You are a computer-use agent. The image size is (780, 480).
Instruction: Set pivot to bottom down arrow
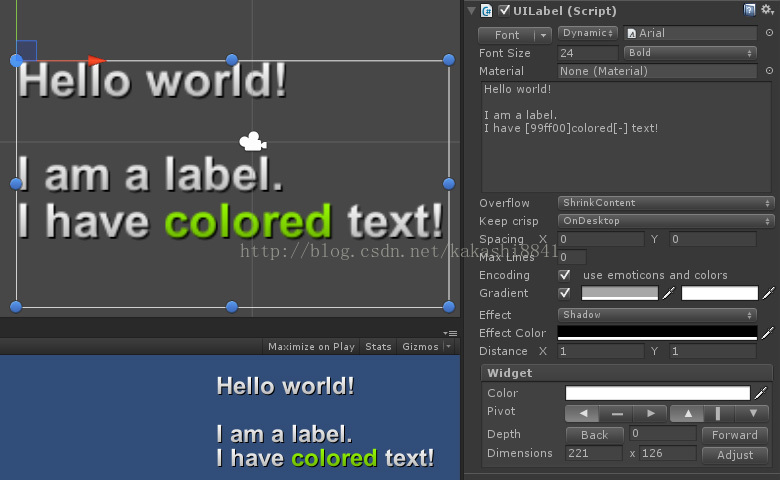click(x=753, y=413)
